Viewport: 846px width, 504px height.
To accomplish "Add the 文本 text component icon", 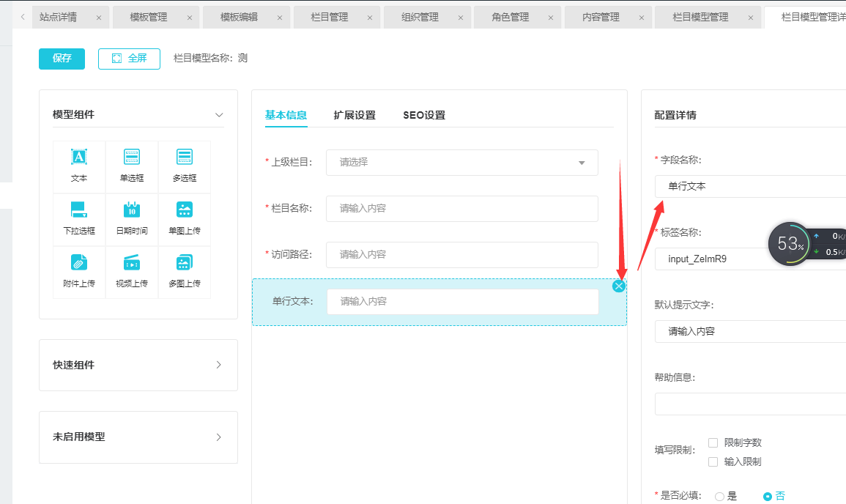I will pos(79,157).
